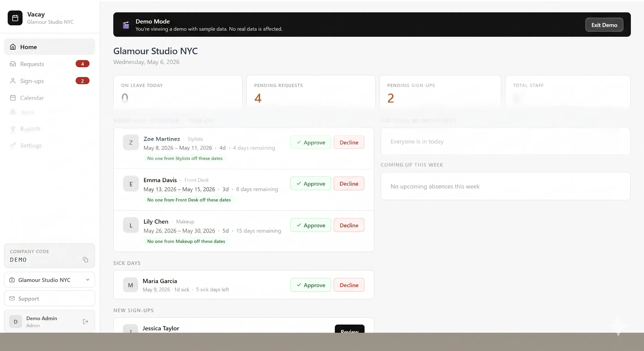This screenshot has height=351, width=644.
Task: Click the briefcase icon in workspace selector
Action: click(x=12, y=280)
